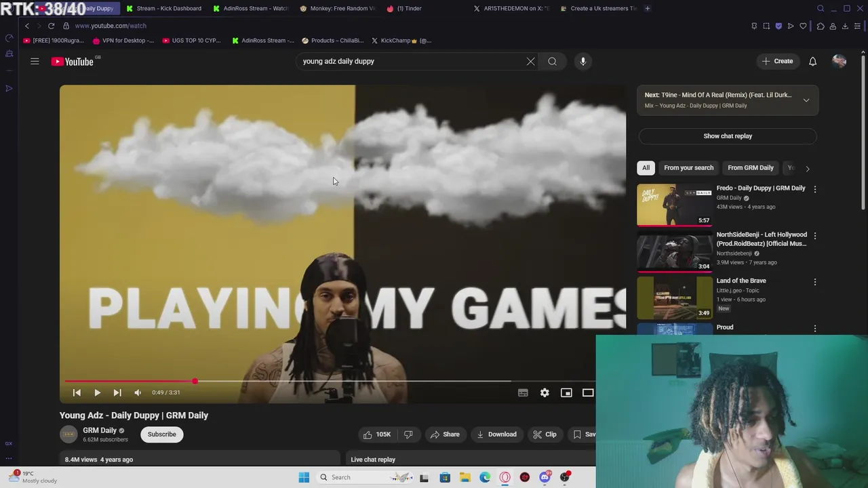The width and height of the screenshot is (868, 488).
Task: Open the account avatar menu
Action: pyautogui.click(x=839, y=62)
